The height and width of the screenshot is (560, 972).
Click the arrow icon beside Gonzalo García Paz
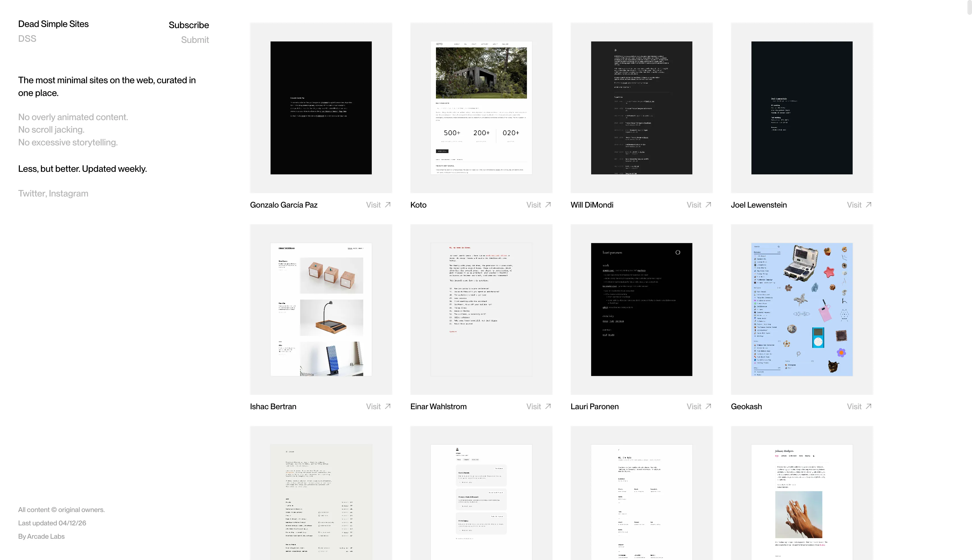388,205
